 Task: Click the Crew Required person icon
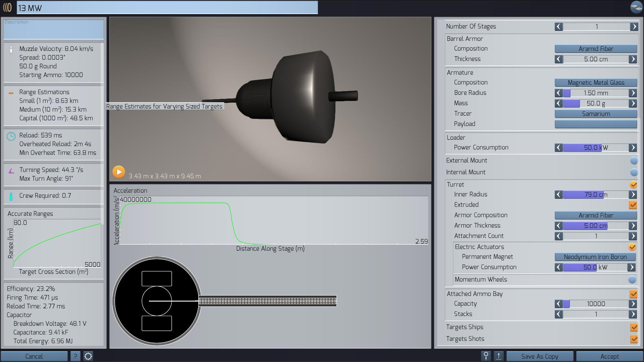11,196
